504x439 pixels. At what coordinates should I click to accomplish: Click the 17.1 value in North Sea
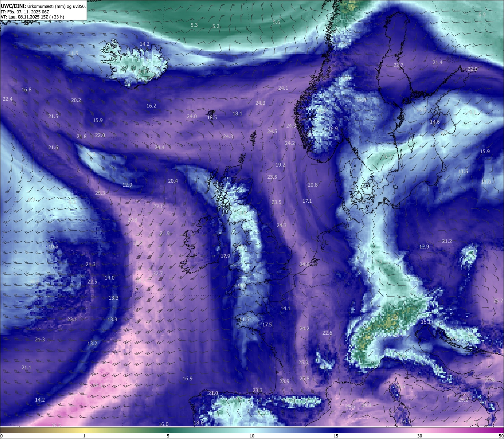click(x=307, y=201)
